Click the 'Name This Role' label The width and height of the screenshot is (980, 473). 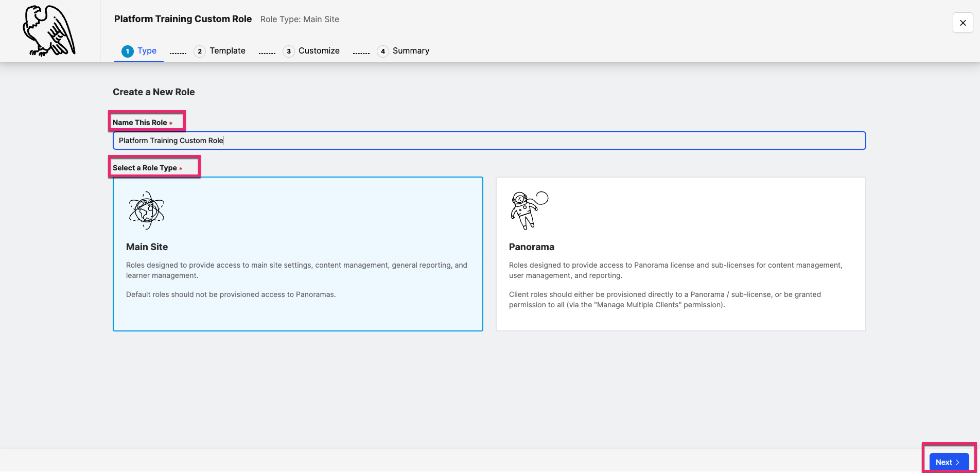(140, 122)
